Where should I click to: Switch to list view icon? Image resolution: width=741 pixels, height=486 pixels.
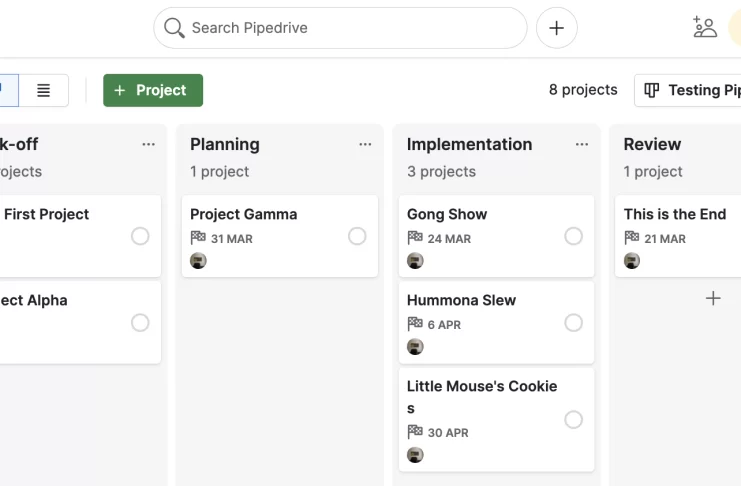click(43, 90)
